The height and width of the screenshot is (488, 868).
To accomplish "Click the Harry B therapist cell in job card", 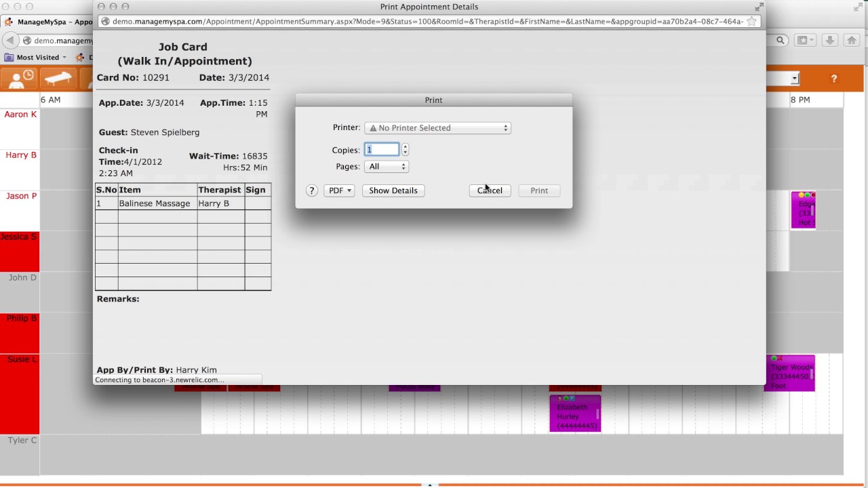I will pyautogui.click(x=220, y=203).
